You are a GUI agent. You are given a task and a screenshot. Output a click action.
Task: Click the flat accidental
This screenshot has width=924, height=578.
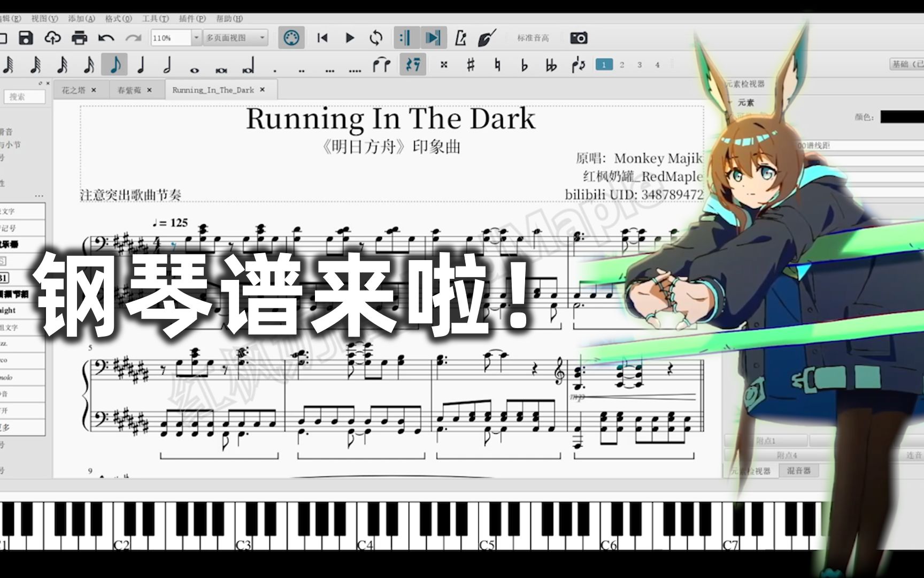pyautogui.click(x=524, y=65)
